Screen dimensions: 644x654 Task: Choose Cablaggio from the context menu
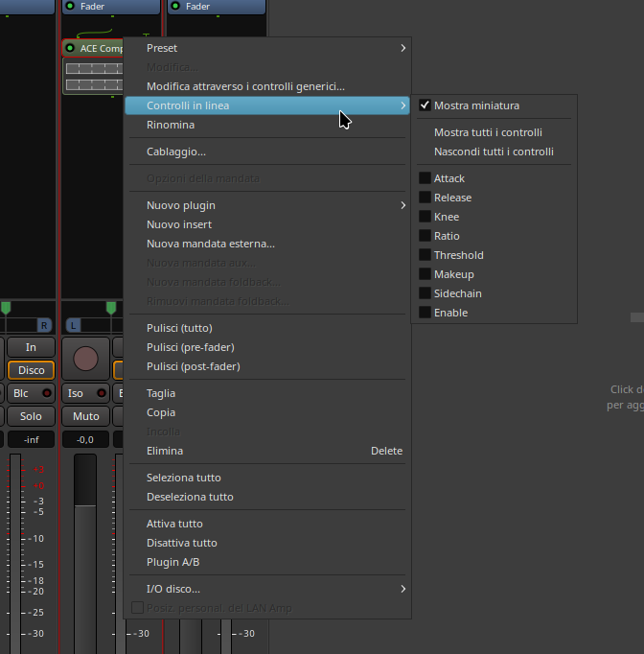(x=176, y=152)
